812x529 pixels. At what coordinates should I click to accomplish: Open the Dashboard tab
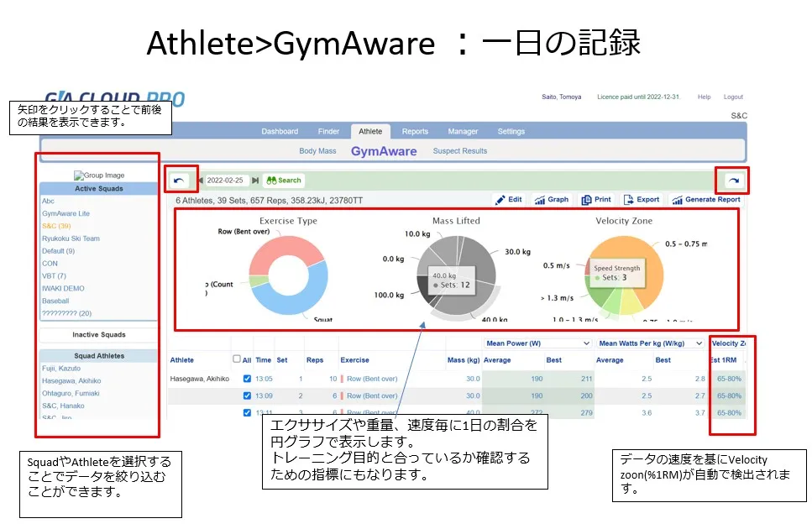point(280,132)
